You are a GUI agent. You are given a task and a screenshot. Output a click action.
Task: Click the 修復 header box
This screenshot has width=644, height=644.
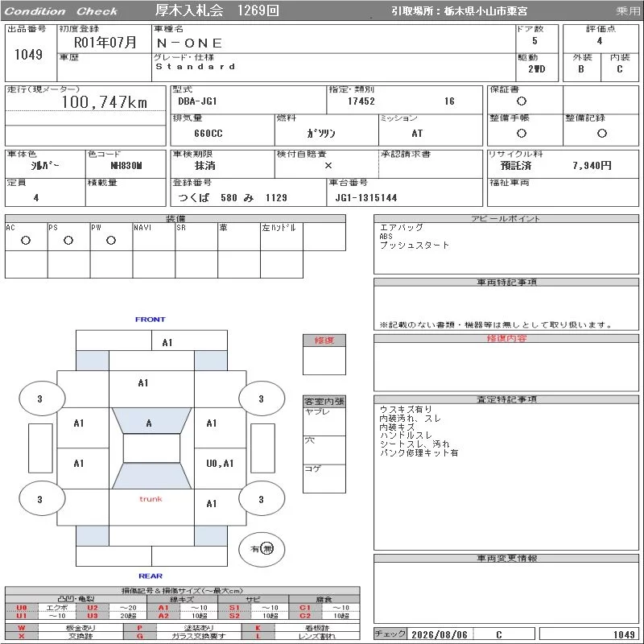click(x=324, y=340)
